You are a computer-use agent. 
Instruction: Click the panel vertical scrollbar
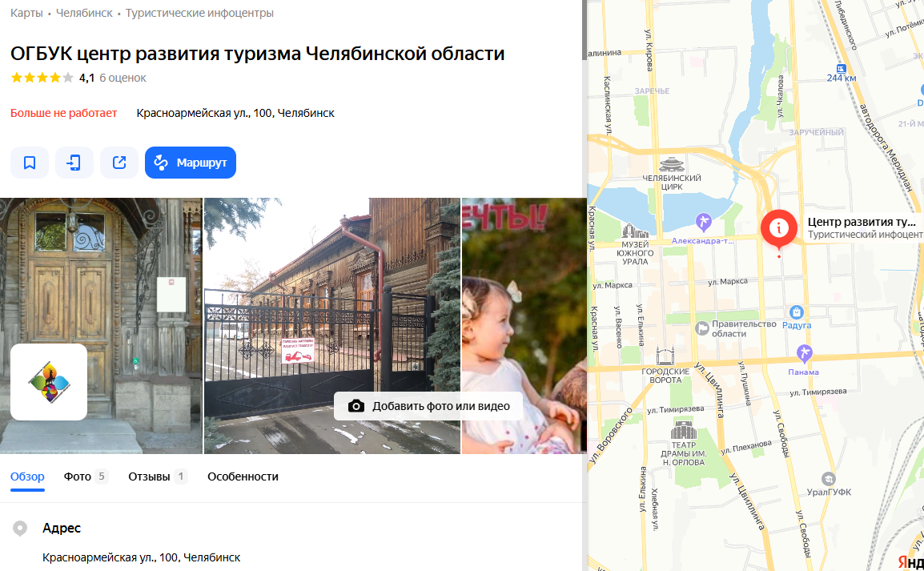(585, 30)
